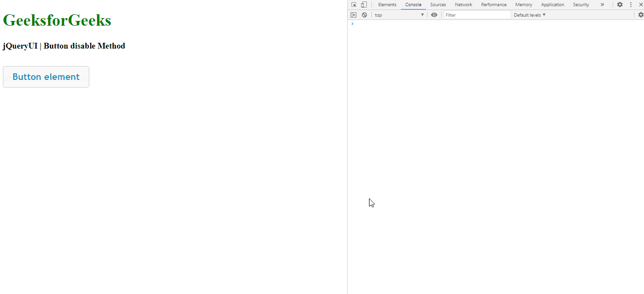
Task: Create a live expression with eye icon
Action: coord(434,15)
